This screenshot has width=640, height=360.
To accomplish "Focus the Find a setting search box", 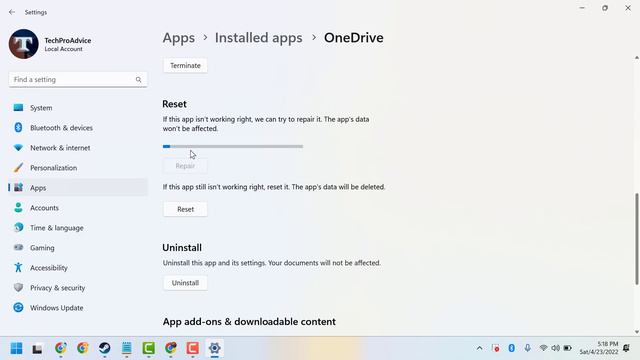I will [x=78, y=80].
